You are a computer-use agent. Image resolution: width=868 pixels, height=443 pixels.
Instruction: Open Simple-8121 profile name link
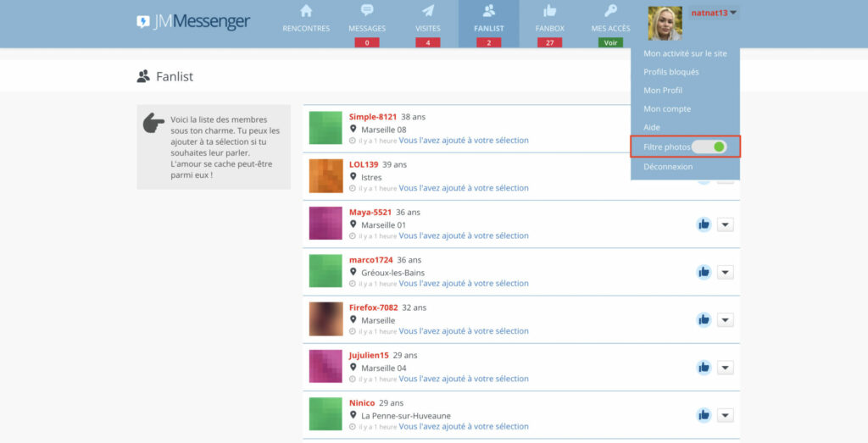pyautogui.click(x=373, y=117)
